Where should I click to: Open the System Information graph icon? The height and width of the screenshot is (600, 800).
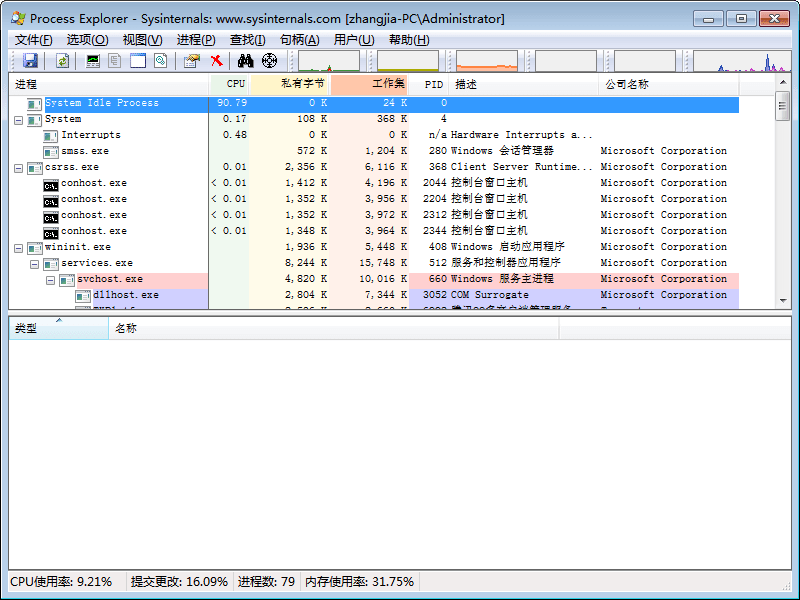click(93, 61)
